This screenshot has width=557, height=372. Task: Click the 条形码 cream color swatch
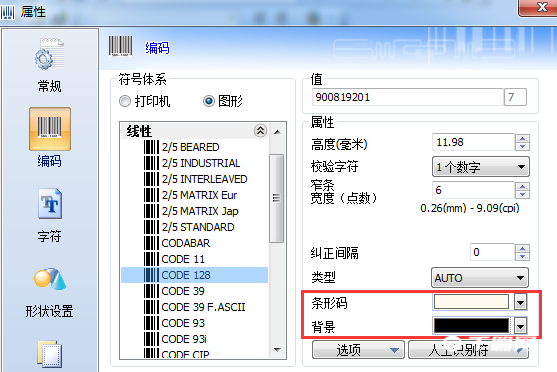click(x=471, y=302)
